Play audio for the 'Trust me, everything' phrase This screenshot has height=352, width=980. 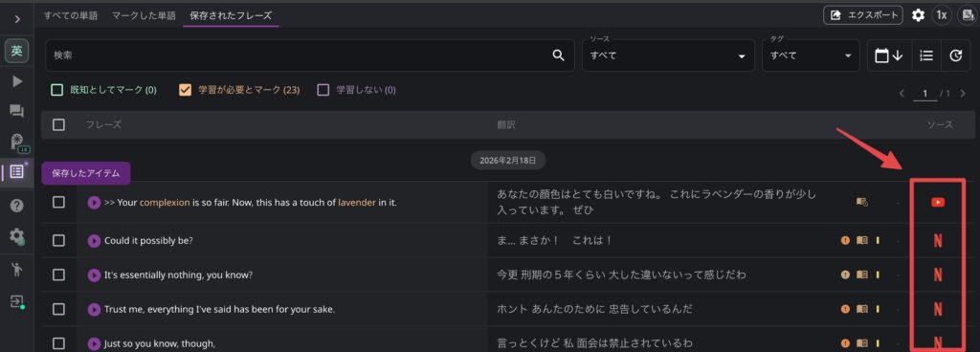(94, 309)
